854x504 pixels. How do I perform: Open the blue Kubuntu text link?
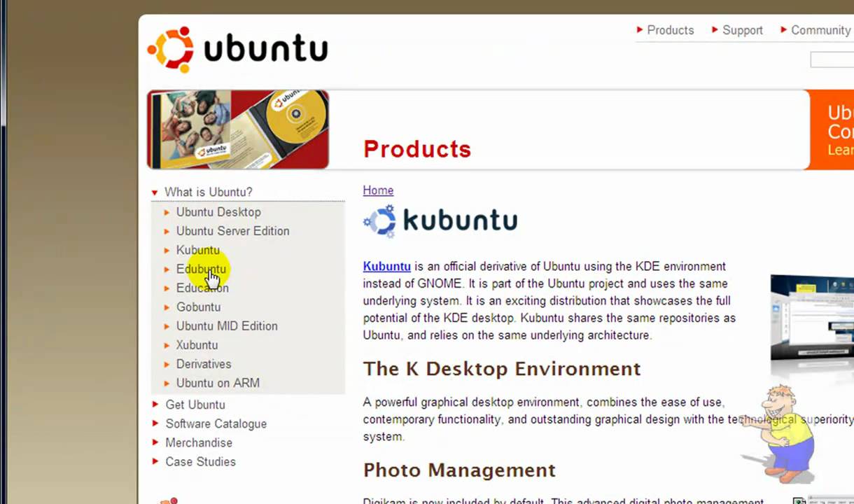pyautogui.click(x=386, y=266)
